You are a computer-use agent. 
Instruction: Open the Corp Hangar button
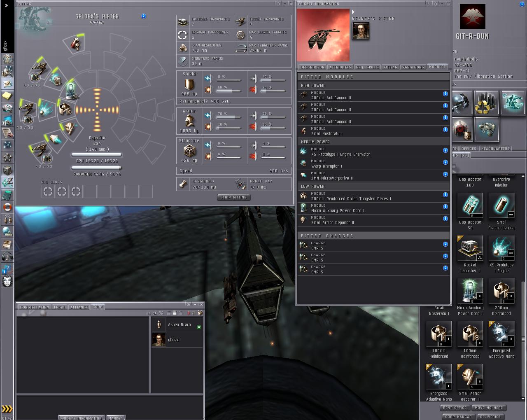pyautogui.click(x=459, y=417)
